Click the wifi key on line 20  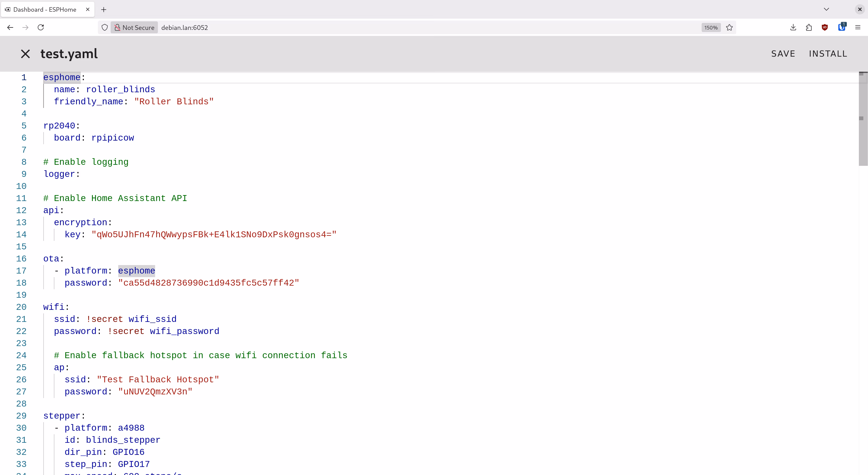point(54,307)
